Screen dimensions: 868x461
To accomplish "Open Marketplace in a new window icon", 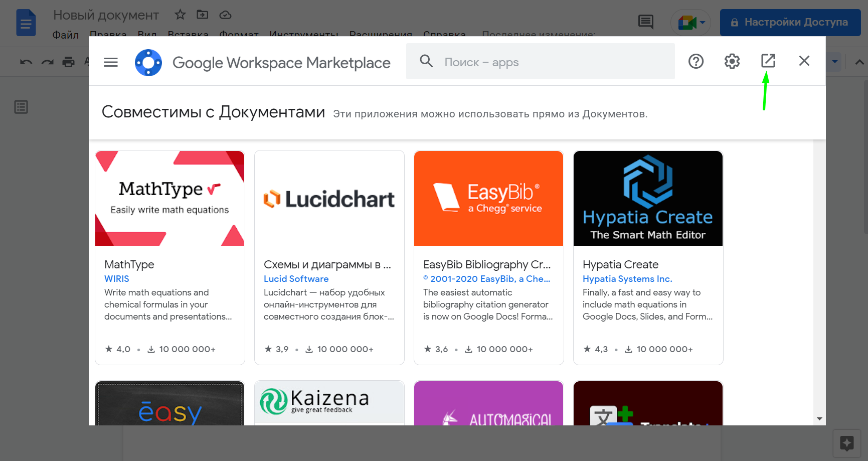I will pos(768,61).
